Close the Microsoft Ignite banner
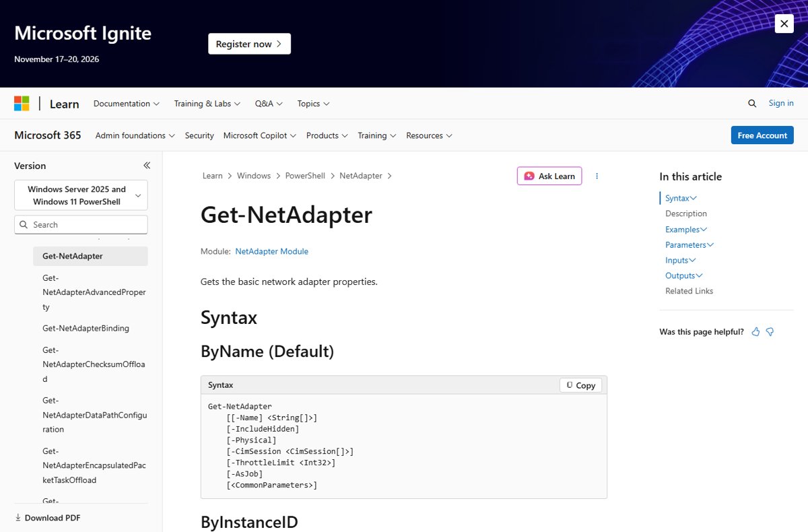Screen dimensions: 808x532 tap(784, 24)
